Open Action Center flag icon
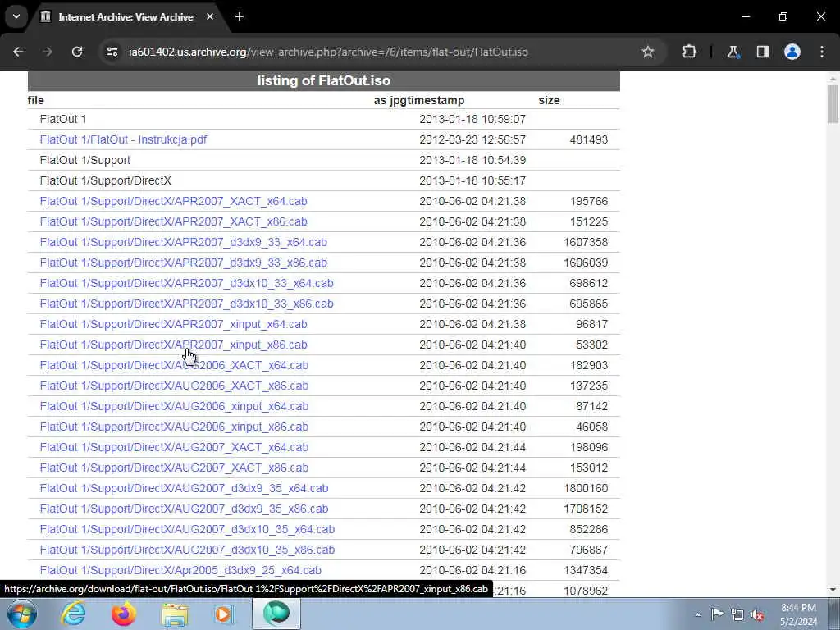The image size is (840, 630). coord(717,614)
